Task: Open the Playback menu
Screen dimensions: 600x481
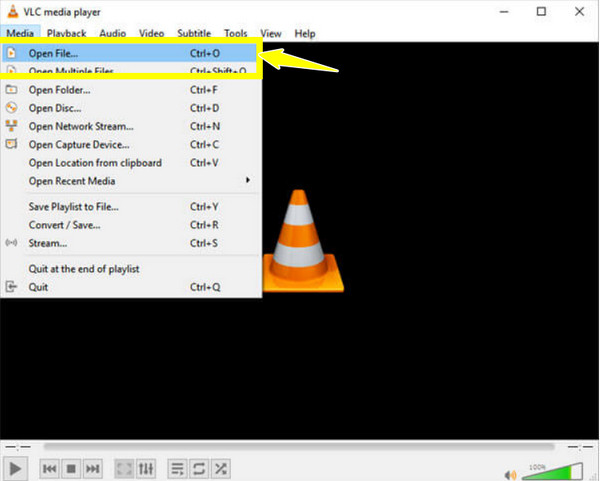Action: 67,33
